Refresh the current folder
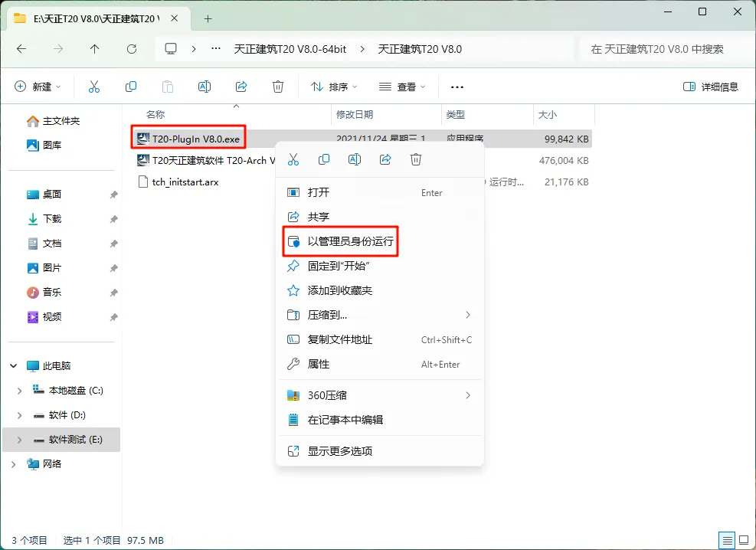This screenshot has height=550, width=756. 132,49
